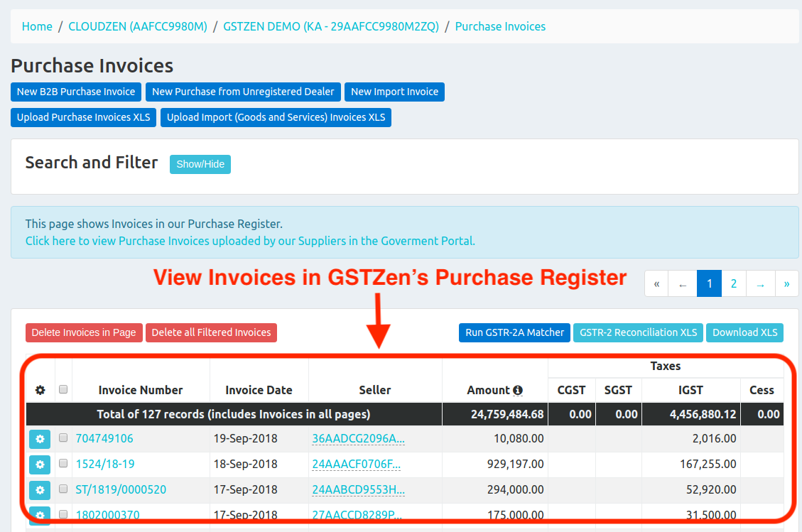Click total IGST 4,456,880.12
The height and width of the screenshot is (532, 802).
[703, 414]
